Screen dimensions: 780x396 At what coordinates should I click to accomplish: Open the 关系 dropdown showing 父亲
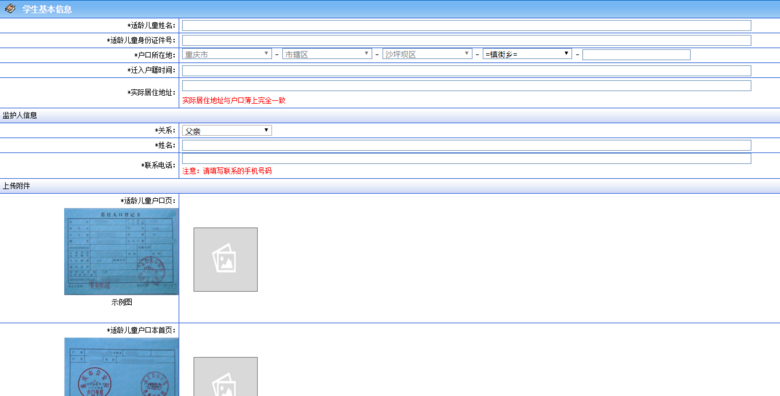click(227, 130)
